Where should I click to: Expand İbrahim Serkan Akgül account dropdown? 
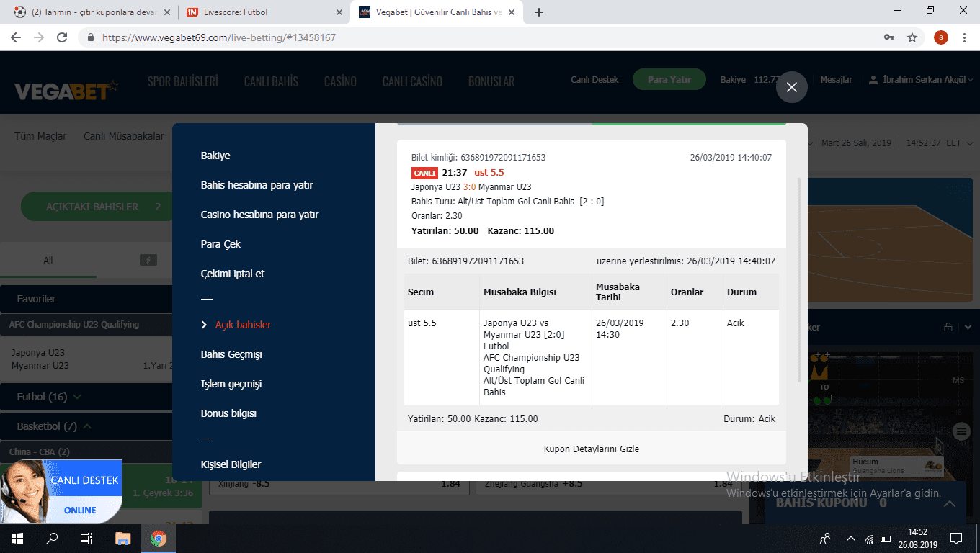click(x=921, y=80)
